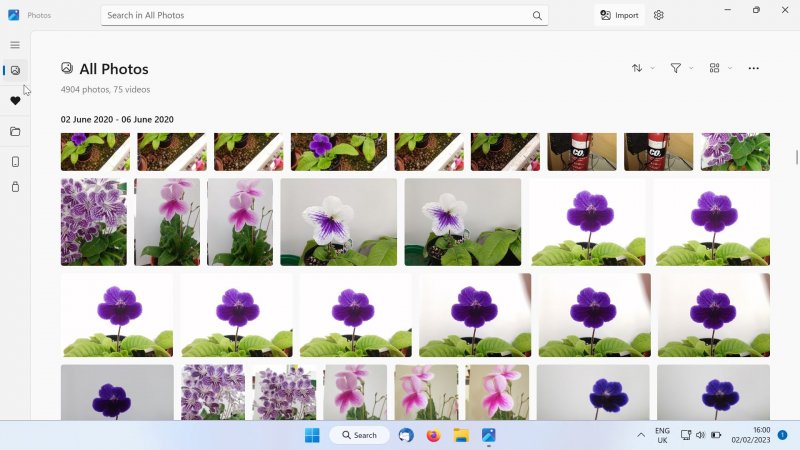Show hidden system tray icons

(x=641, y=435)
